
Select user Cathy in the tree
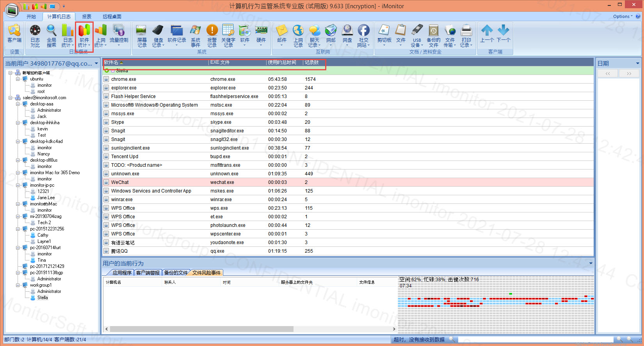pos(43,235)
